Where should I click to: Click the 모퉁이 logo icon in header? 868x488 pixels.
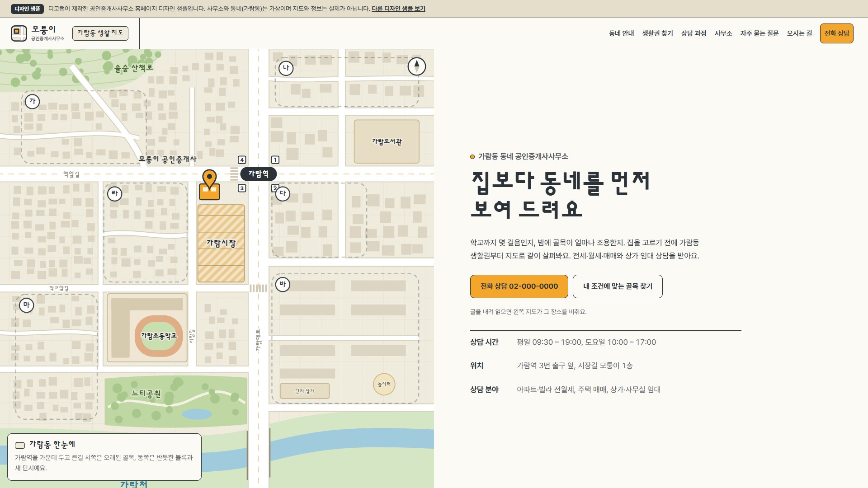pos(19,33)
